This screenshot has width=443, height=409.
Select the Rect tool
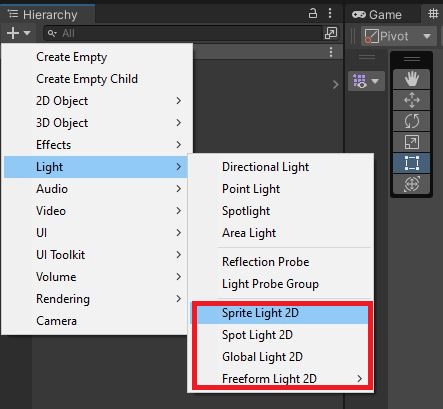[x=412, y=163]
